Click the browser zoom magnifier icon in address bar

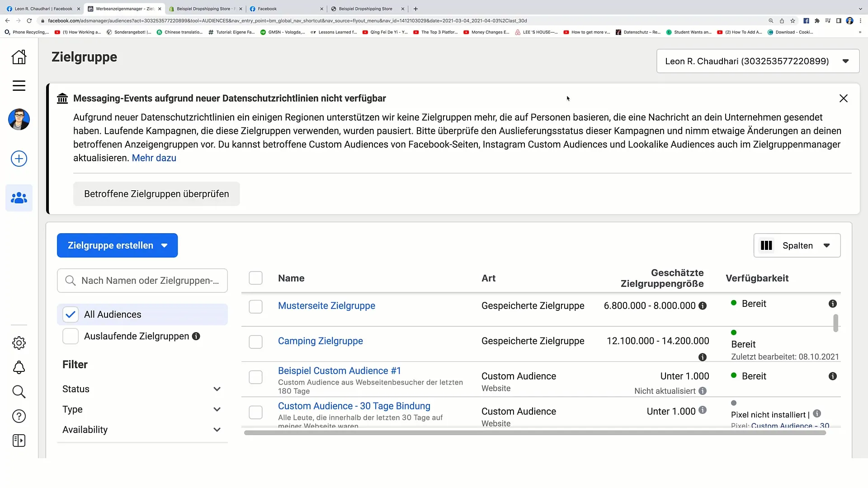[x=771, y=21]
